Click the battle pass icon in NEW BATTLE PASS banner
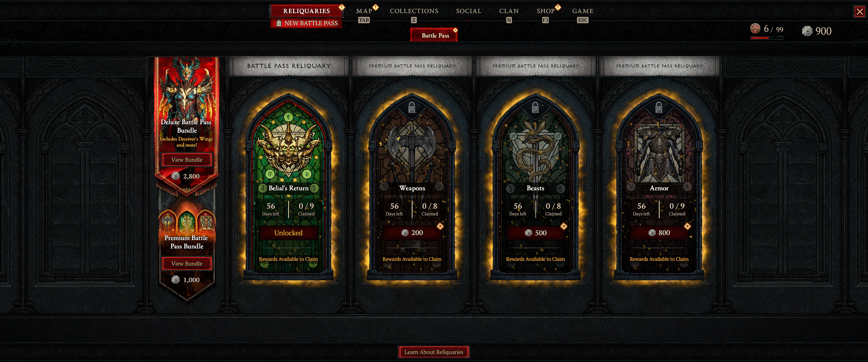Image resolution: width=868 pixels, height=362 pixels. (x=279, y=23)
